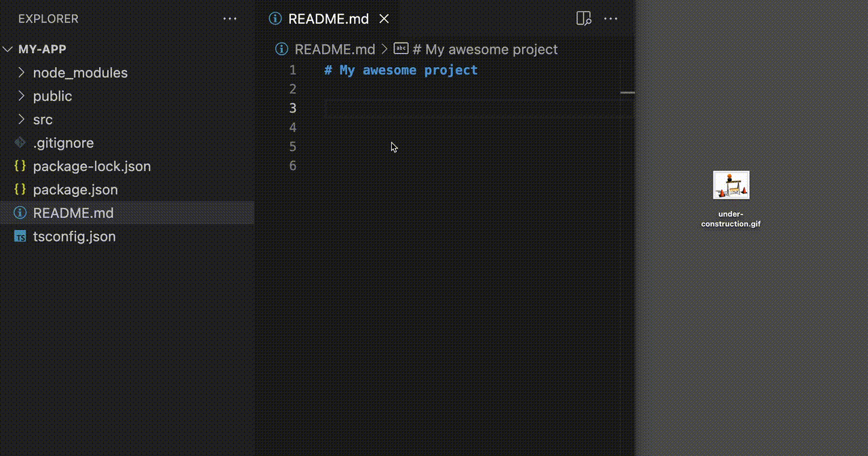Click the TS icon next to tsconfig.json
Viewport: 868px width, 456px height.
[20, 236]
